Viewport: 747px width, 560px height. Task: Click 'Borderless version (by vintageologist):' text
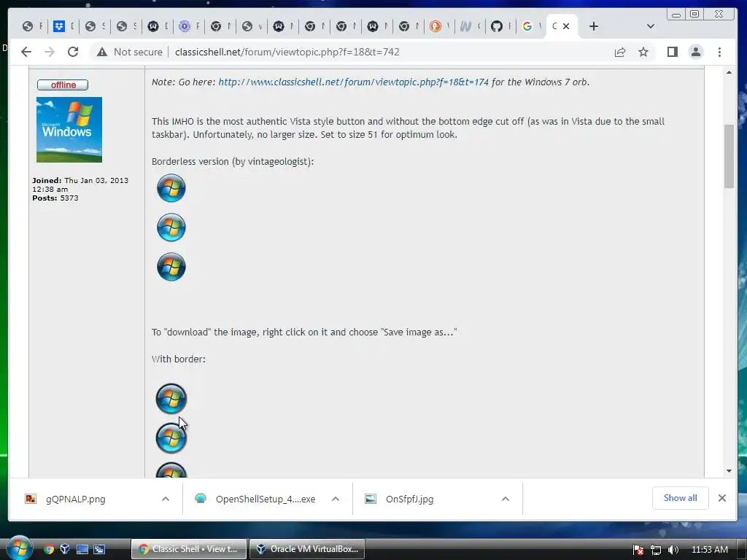point(233,161)
